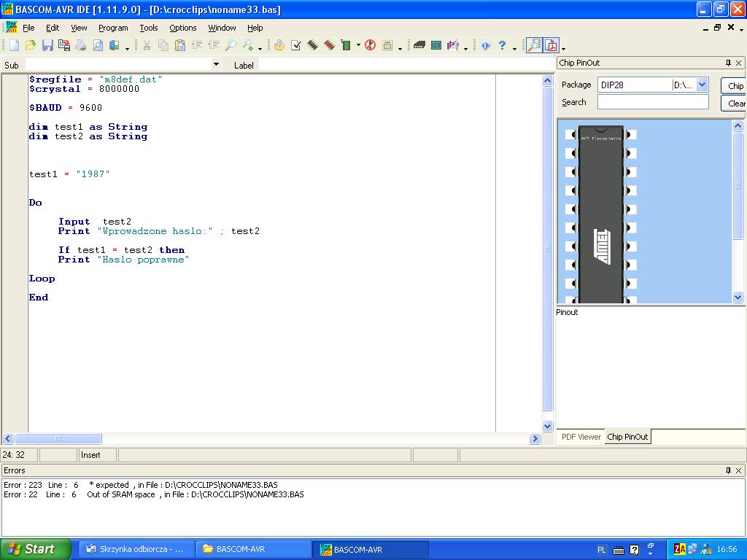The height and width of the screenshot is (560, 747).
Task: Click the Save file toolbar icon
Action: [47, 45]
